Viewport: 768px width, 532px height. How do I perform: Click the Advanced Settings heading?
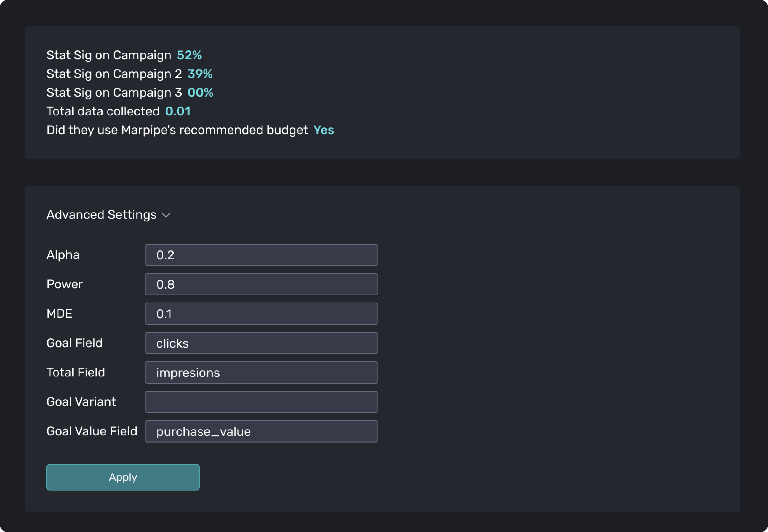point(101,215)
